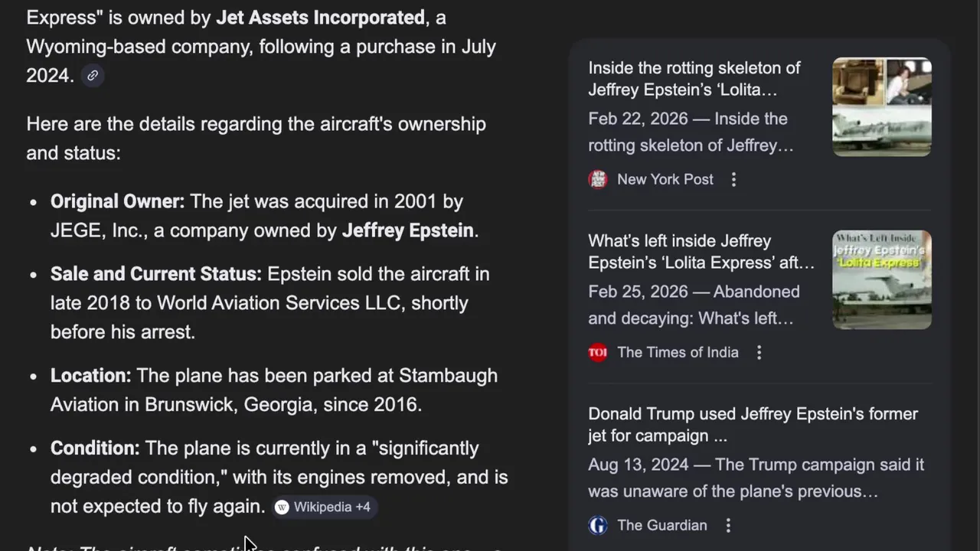The image size is (980, 551).
Task: Click the Times of India article thumbnail
Action: click(881, 280)
